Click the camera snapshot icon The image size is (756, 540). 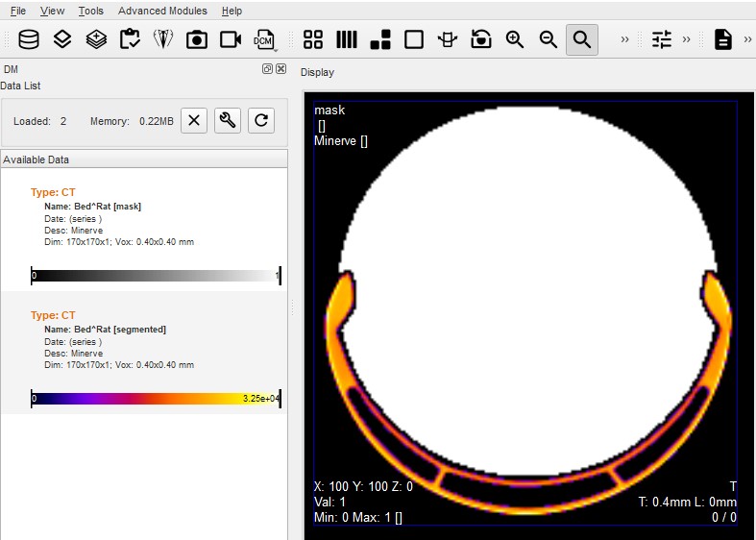pyautogui.click(x=197, y=39)
